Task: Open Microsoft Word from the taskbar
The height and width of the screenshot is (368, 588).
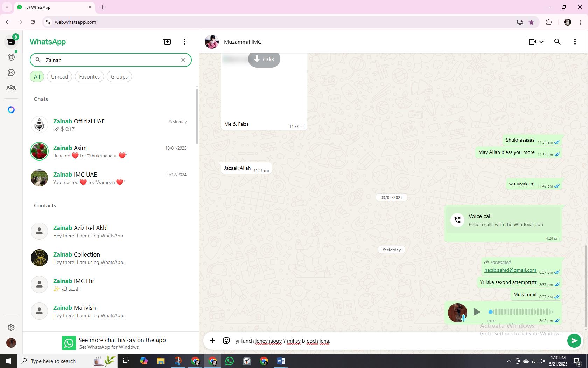Action: (x=281, y=361)
